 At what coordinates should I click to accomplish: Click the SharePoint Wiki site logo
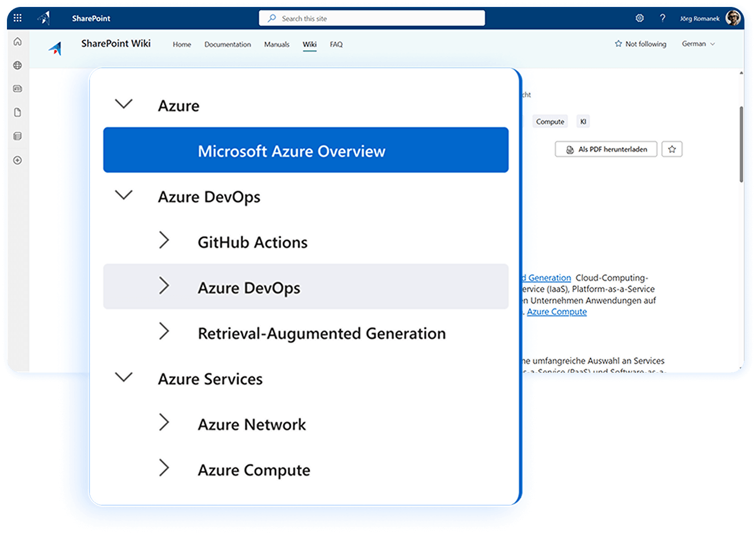pos(55,49)
